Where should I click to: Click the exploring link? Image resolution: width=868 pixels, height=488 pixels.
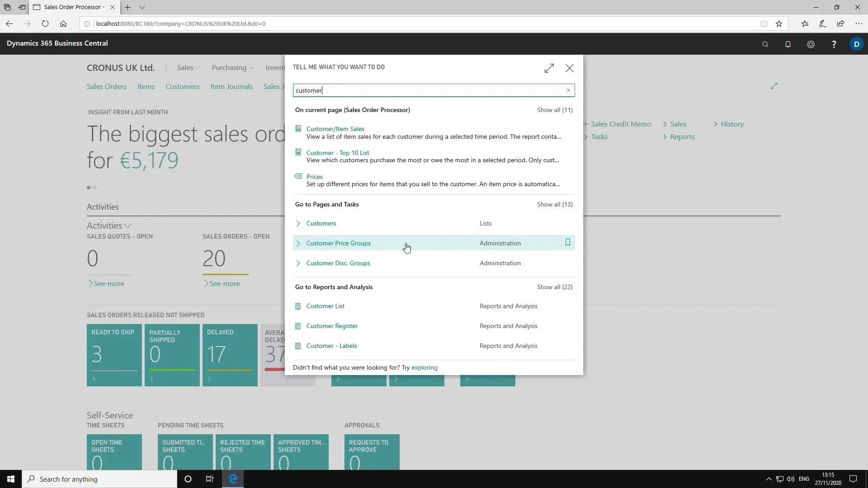pos(424,368)
